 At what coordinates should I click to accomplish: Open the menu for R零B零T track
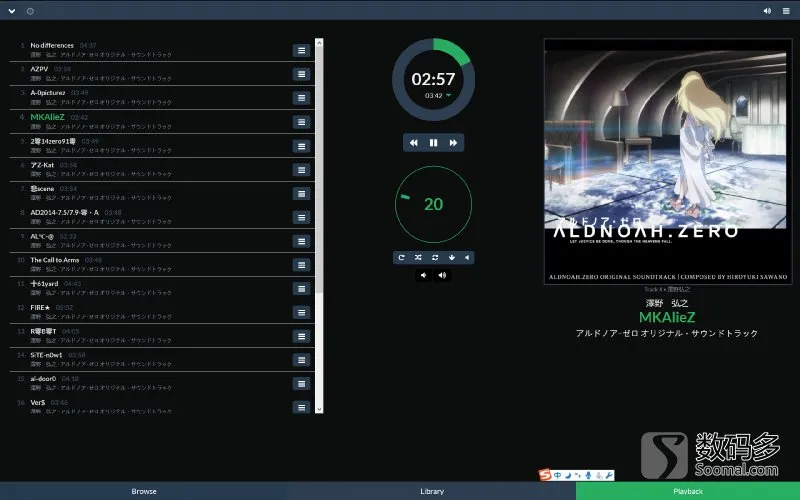pos(302,336)
